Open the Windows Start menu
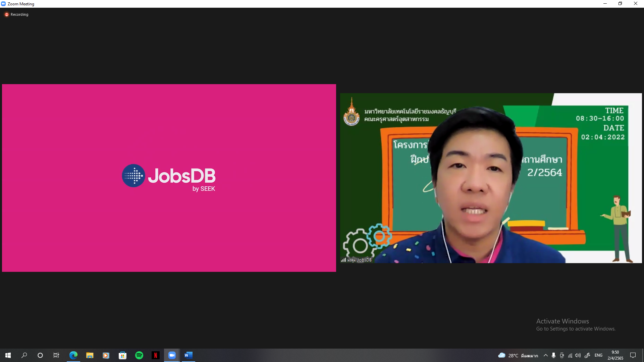This screenshot has height=362, width=644. pyautogui.click(x=8, y=355)
